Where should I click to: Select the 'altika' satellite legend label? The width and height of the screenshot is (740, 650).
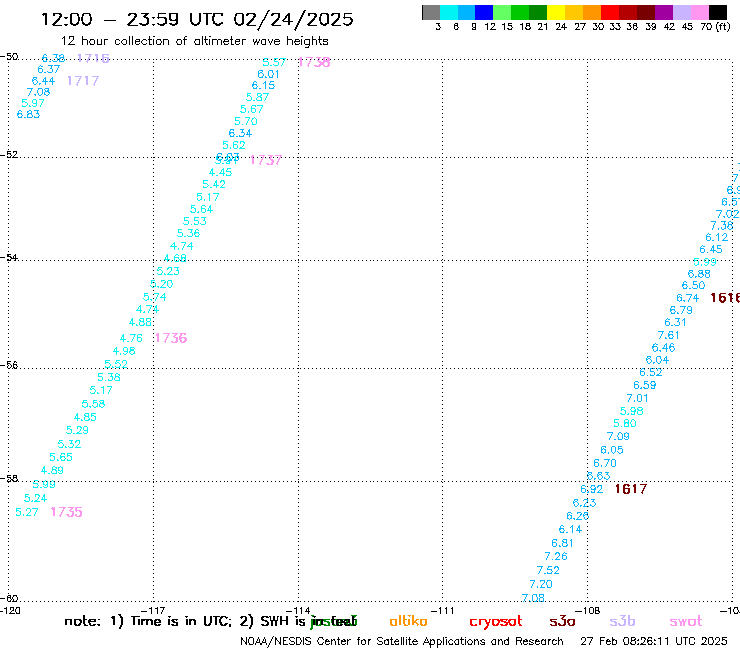tap(408, 621)
